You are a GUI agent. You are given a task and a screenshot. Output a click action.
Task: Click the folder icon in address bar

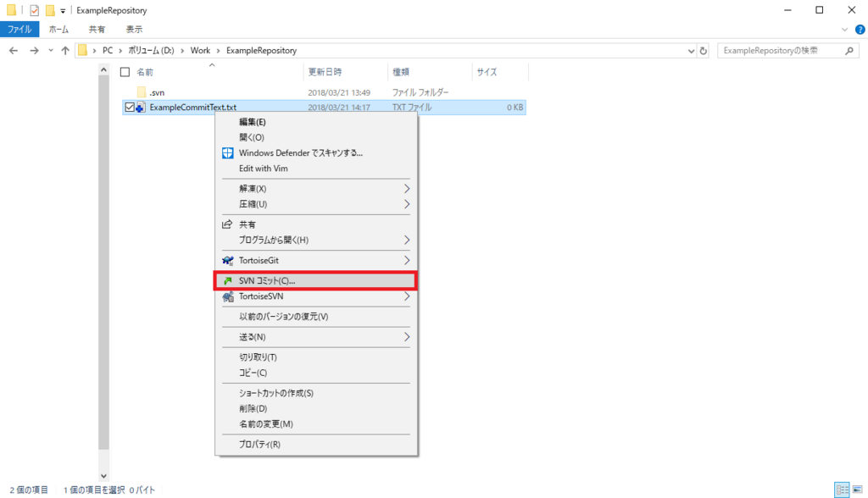point(82,50)
